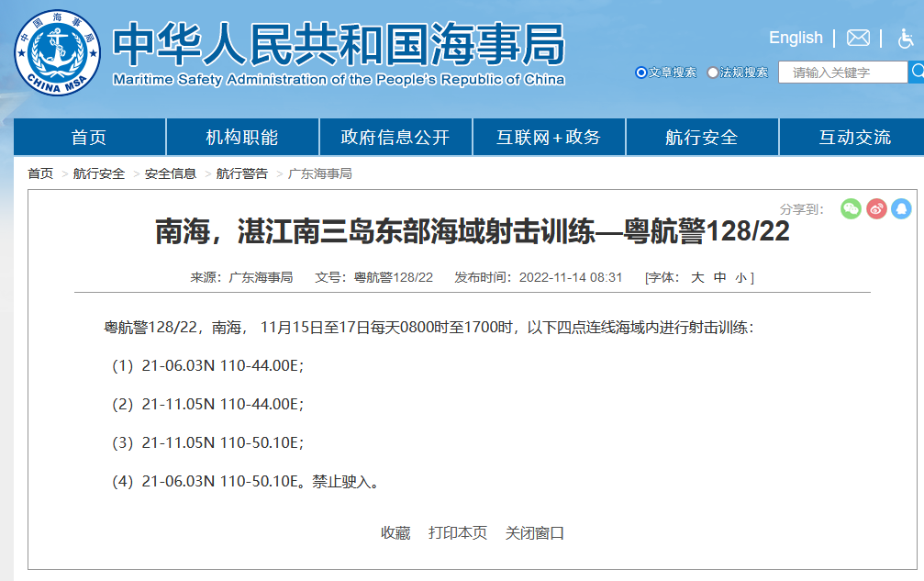Click 文号：粤航警128/22 text
The height and width of the screenshot is (581, 924).
tap(373, 277)
